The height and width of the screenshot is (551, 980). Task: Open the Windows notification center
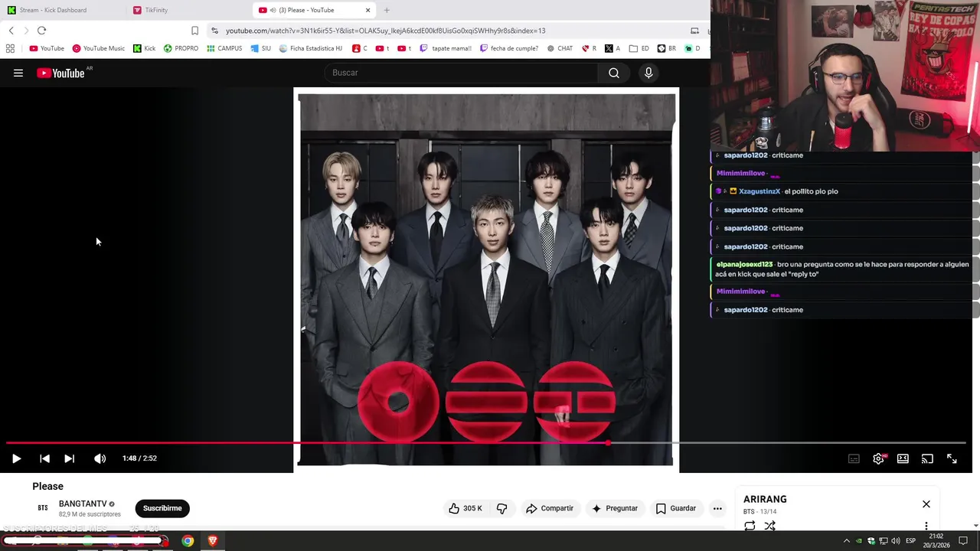963,541
